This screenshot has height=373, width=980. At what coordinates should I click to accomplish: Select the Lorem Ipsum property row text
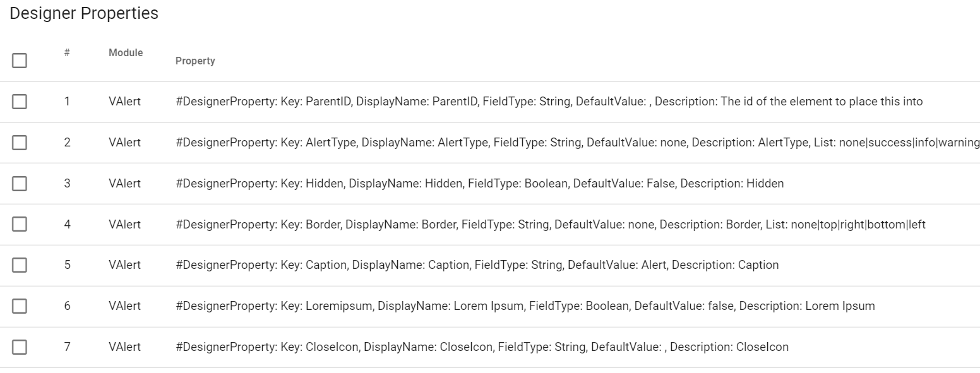click(525, 306)
